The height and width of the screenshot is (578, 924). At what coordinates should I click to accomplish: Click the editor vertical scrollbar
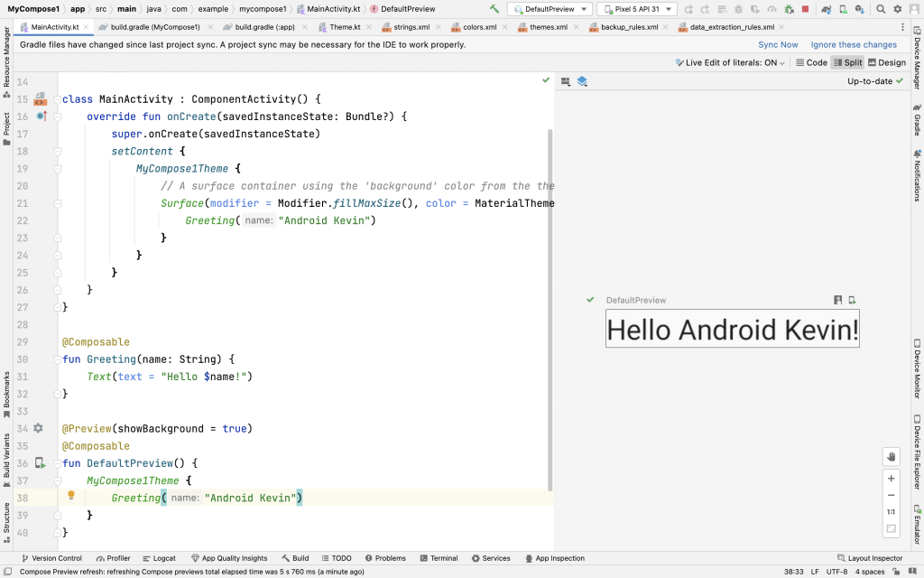click(x=550, y=310)
